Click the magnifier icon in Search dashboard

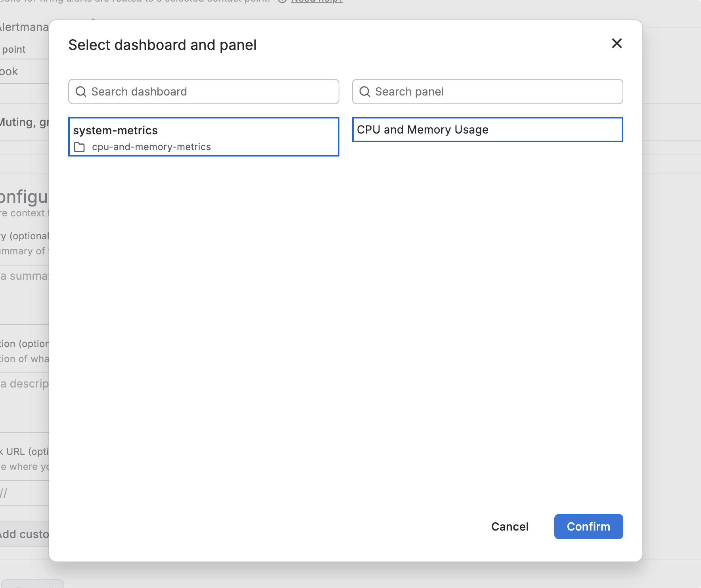(x=81, y=92)
